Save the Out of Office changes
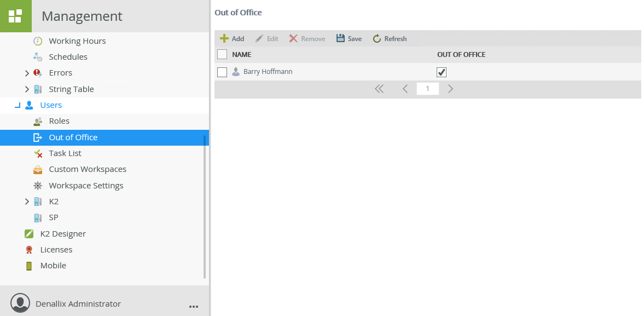Image resolution: width=644 pixels, height=316 pixels. click(x=349, y=39)
